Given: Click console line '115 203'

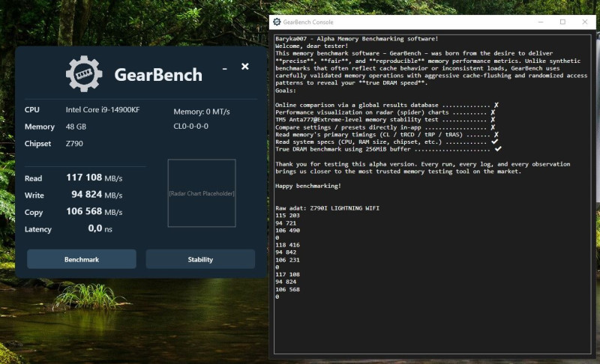Looking at the screenshot, I should pyautogui.click(x=287, y=216).
